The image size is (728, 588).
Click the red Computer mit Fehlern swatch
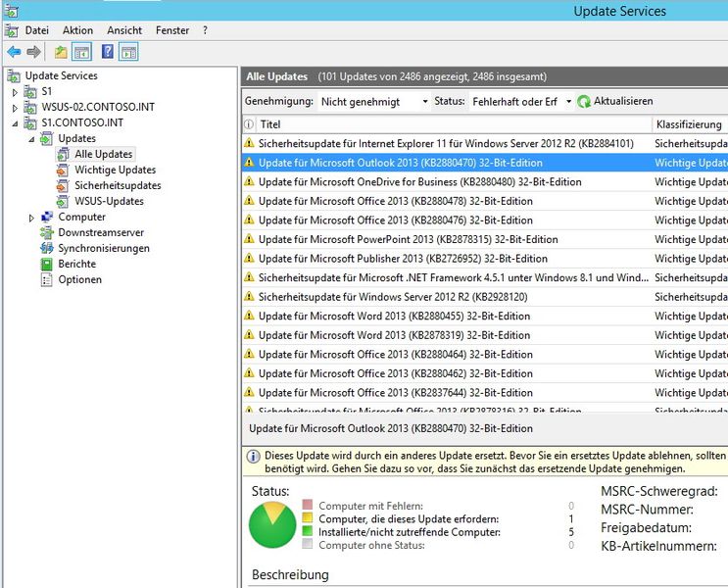point(308,505)
